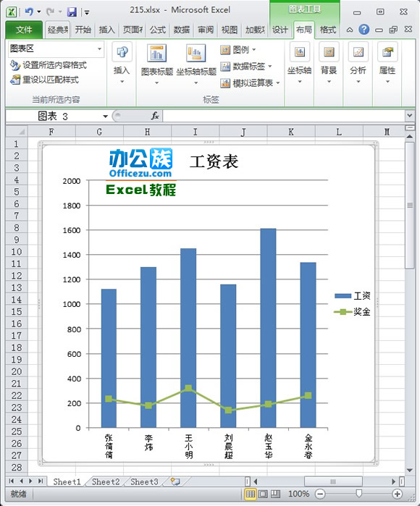Viewport: 420px width, 506px height.
Task: Switch to the 视图 View tab
Action: [x=230, y=30]
